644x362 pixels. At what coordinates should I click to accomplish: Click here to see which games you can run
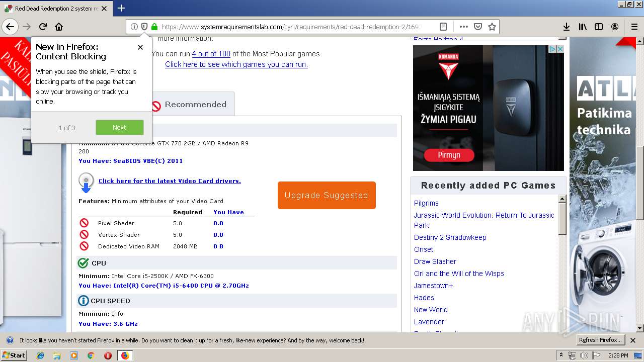tap(236, 64)
